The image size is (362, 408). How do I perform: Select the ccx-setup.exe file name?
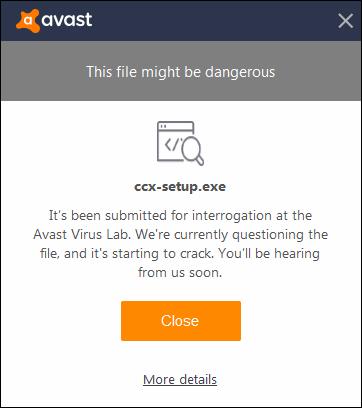click(x=180, y=187)
